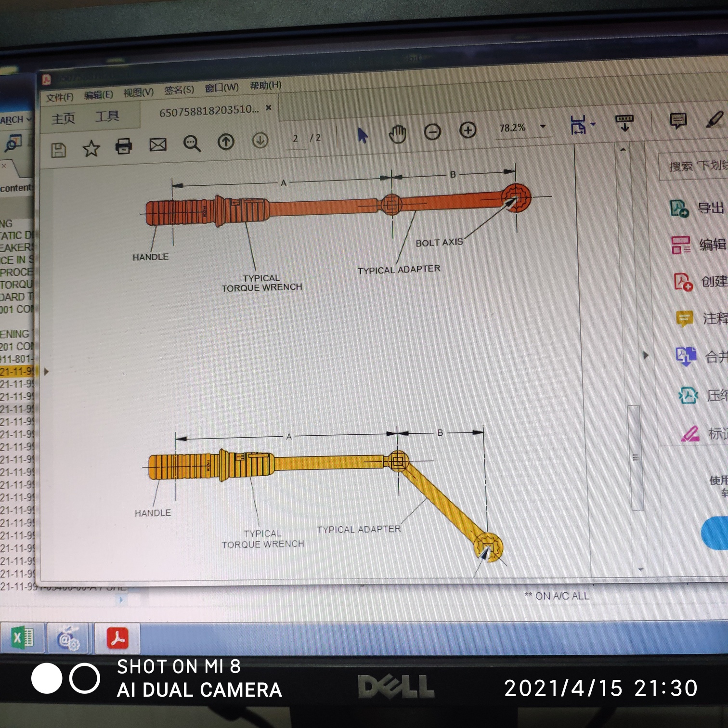
Task: Open Combine files tool (合并)
Action: point(702,357)
